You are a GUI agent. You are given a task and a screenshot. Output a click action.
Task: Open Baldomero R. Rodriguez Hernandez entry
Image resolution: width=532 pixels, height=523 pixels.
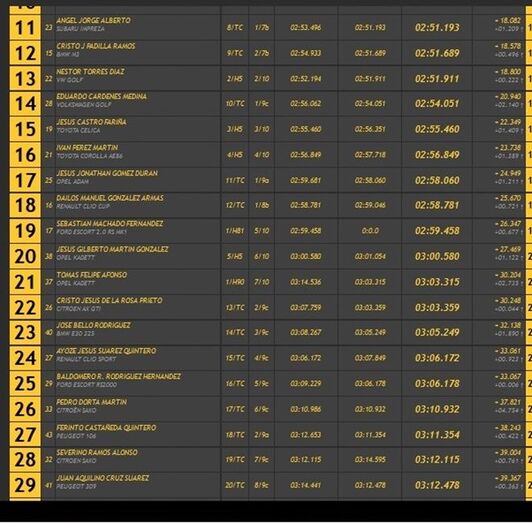pyautogui.click(x=118, y=376)
